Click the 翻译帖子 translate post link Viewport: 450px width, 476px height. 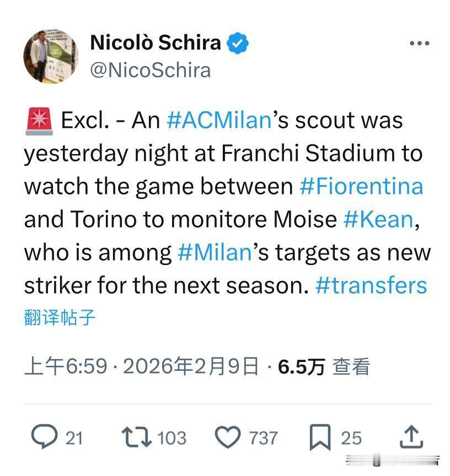click(60, 317)
